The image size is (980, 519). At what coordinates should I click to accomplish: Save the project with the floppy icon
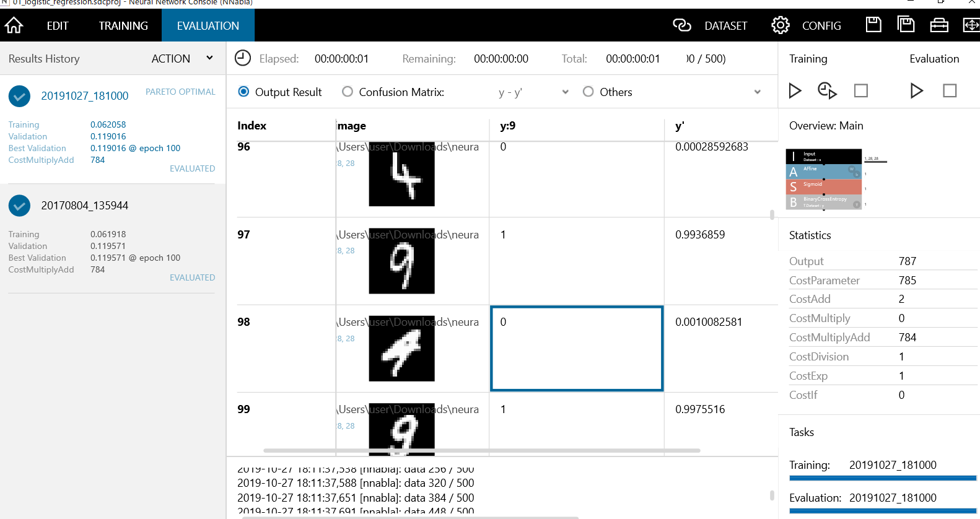(873, 25)
